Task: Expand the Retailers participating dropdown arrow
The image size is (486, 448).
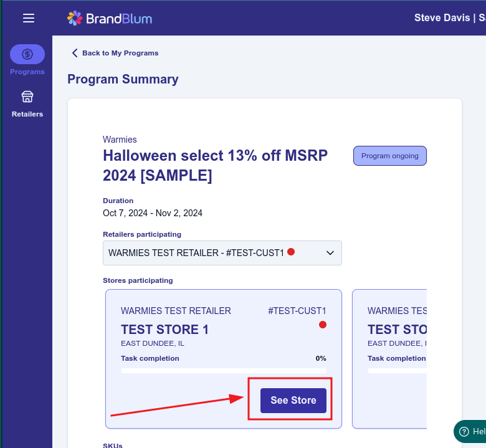Action: pyautogui.click(x=330, y=253)
